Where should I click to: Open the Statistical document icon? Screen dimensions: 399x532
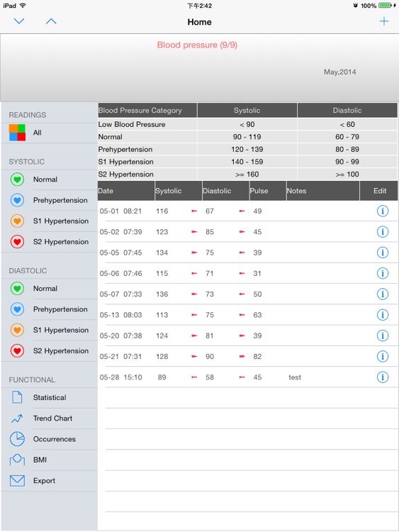[x=17, y=397]
